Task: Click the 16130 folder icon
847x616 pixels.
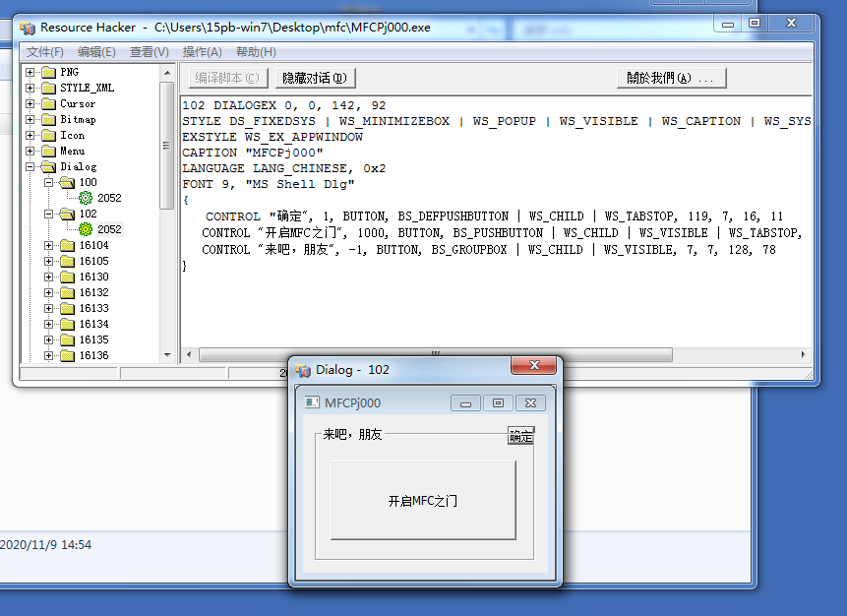Action: tap(68, 277)
